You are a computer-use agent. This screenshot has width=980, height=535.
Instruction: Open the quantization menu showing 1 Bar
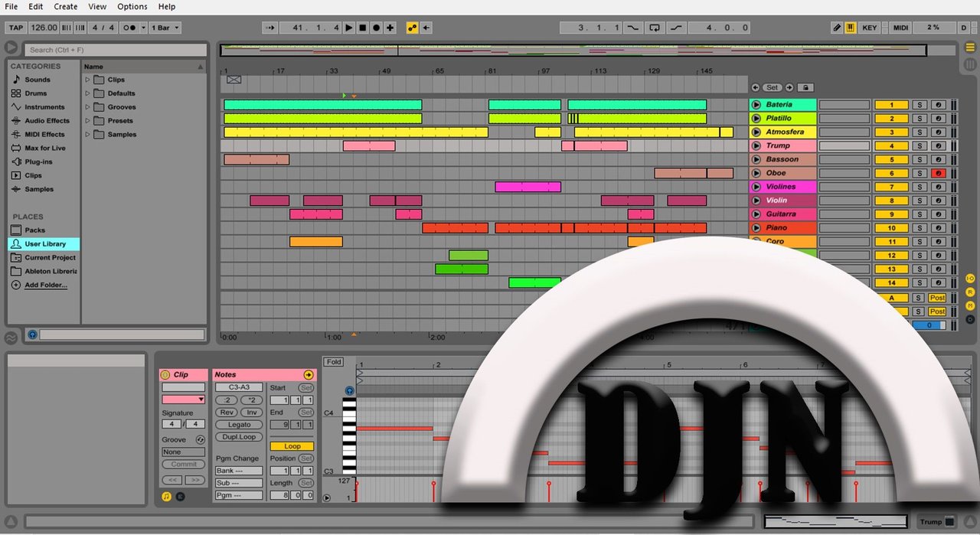pyautogui.click(x=165, y=28)
